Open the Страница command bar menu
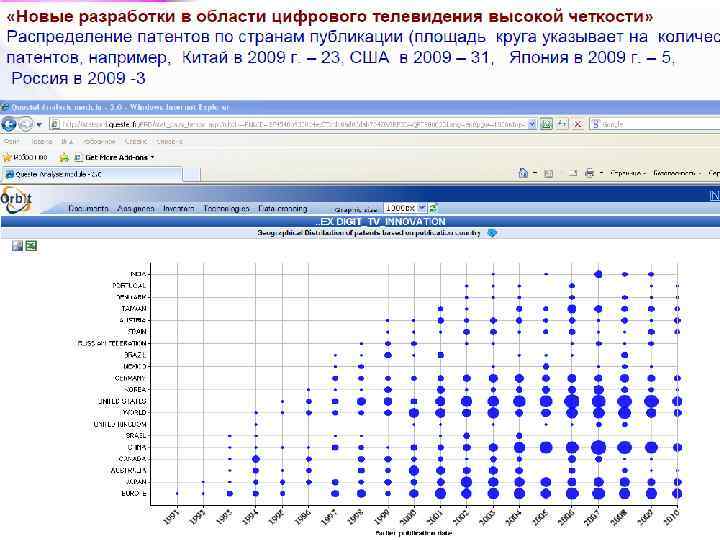 point(628,174)
